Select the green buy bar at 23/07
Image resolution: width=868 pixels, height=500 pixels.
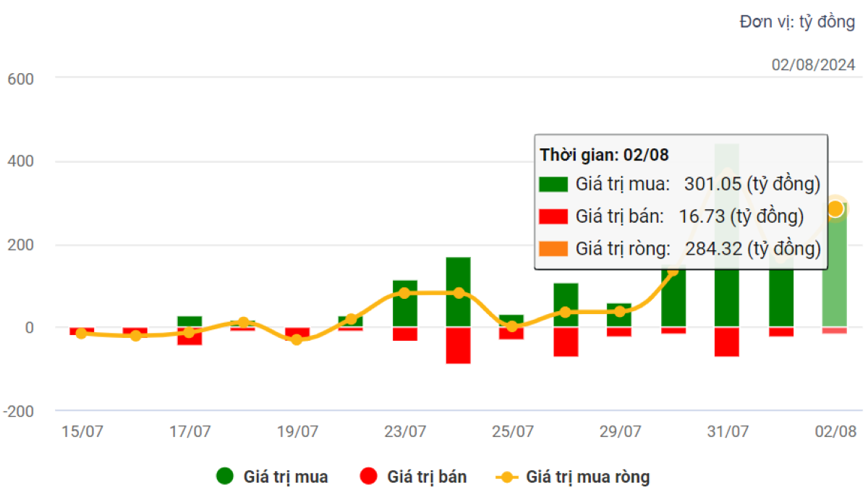click(x=404, y=304)
